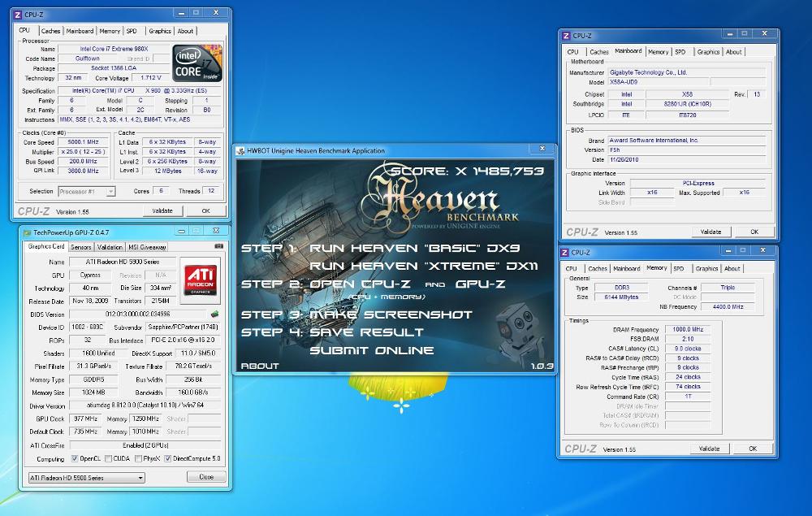Click OK in the CPU-Z CPU window
This screenshot has width=812, height=516.
(x=205, y=210)
